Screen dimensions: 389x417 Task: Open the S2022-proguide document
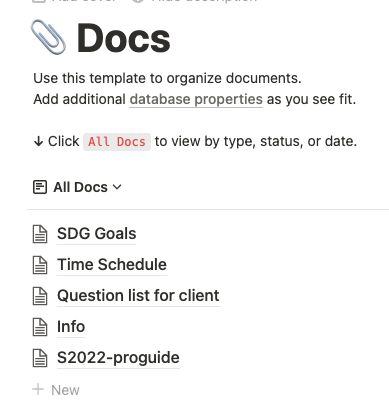118,358
